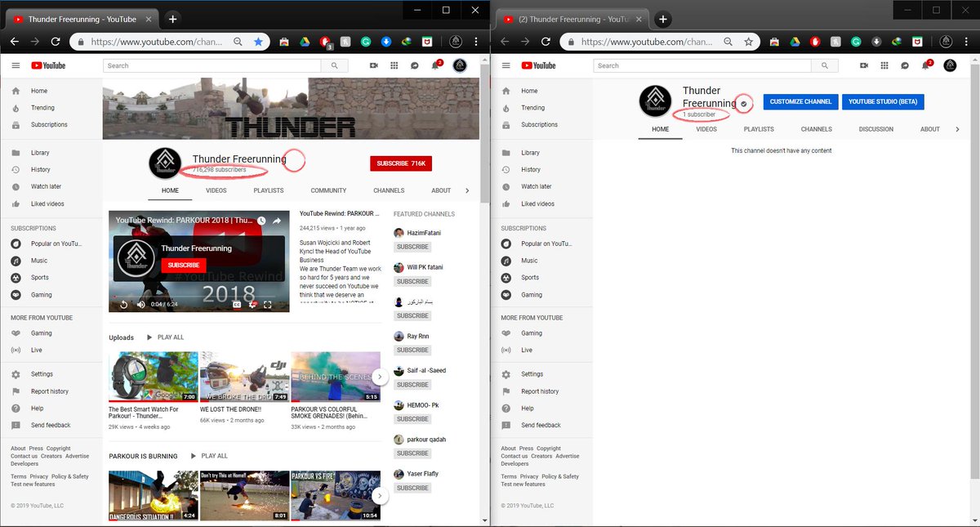Switch to VIDEOS tab in left window
Image resolution: width=980 pixels, height=527 pixels.
[216, 190]
